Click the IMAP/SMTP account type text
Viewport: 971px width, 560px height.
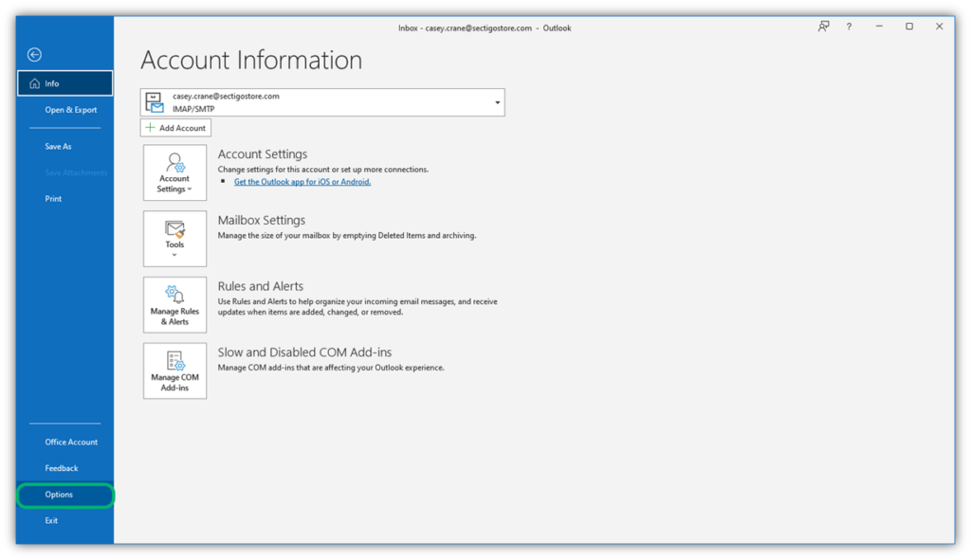(193, 109)
